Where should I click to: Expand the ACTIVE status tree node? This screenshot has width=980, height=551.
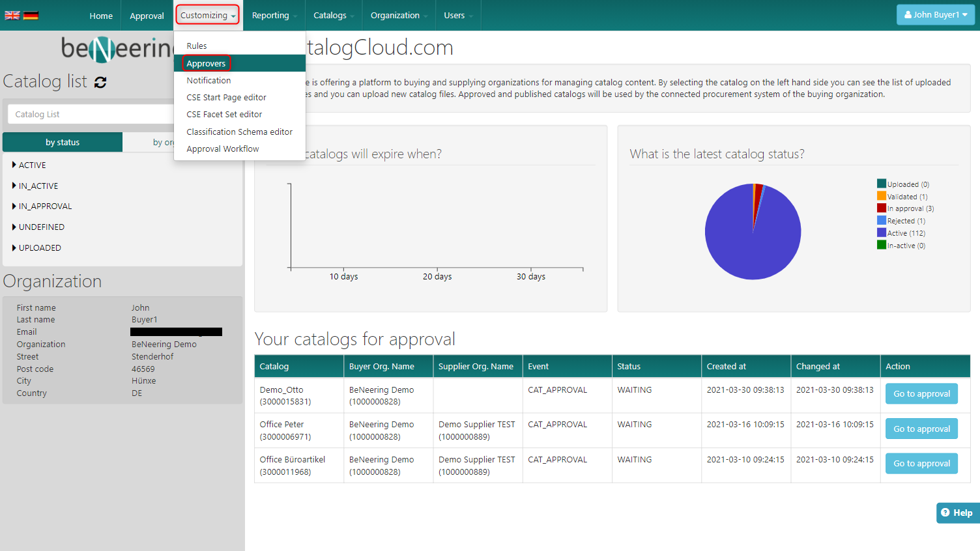pyautogui.click(x=14, y=165)
